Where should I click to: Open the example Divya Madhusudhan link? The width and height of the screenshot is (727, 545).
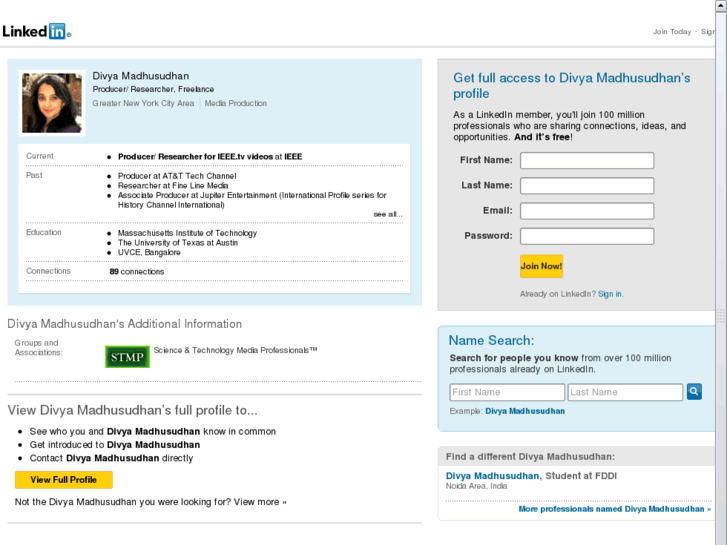point(525,411)
